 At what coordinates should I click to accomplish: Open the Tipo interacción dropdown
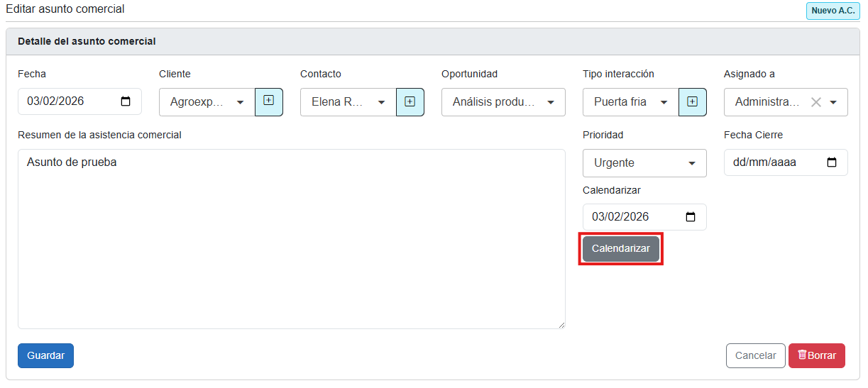tap(664, 102)
